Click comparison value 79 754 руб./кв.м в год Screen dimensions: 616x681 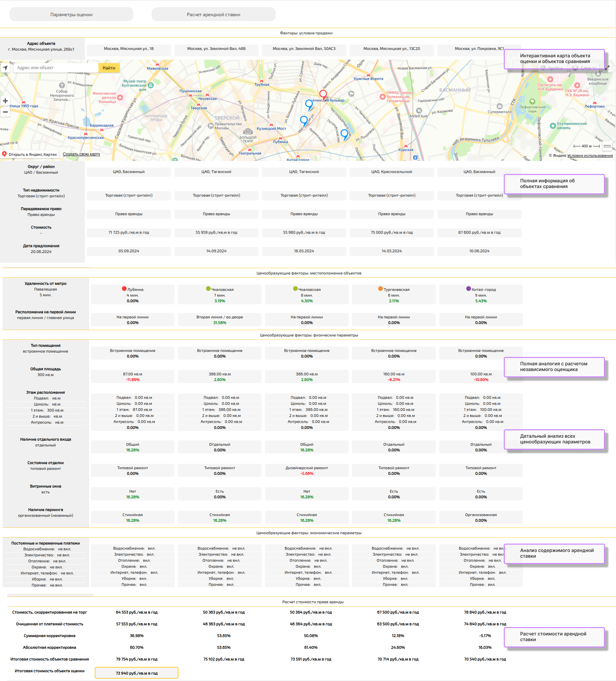(x=137, y=659)
